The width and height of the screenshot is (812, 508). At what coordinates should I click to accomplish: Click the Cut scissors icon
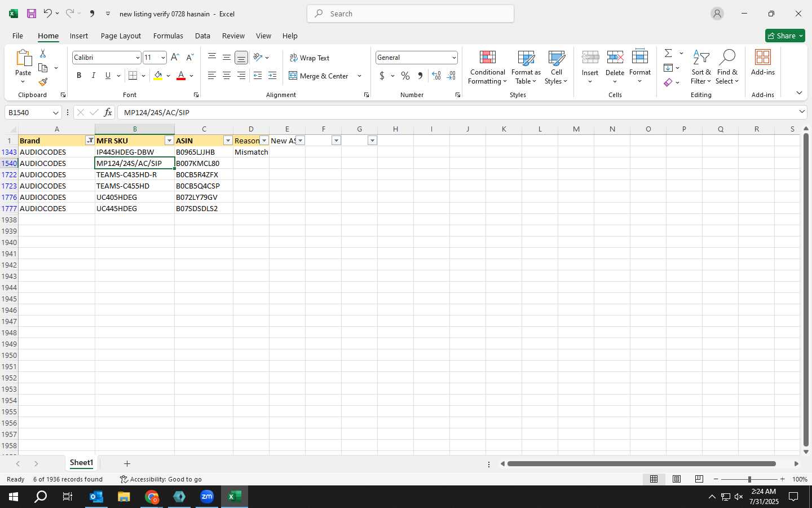[x=43, y=53]
